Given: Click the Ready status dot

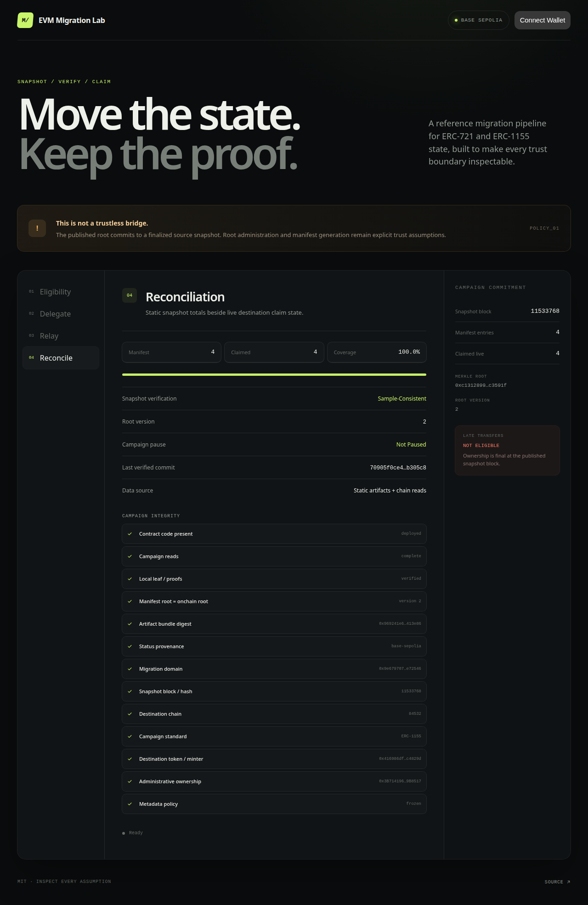Looking at the screenshot, I should tap(124, 833).
